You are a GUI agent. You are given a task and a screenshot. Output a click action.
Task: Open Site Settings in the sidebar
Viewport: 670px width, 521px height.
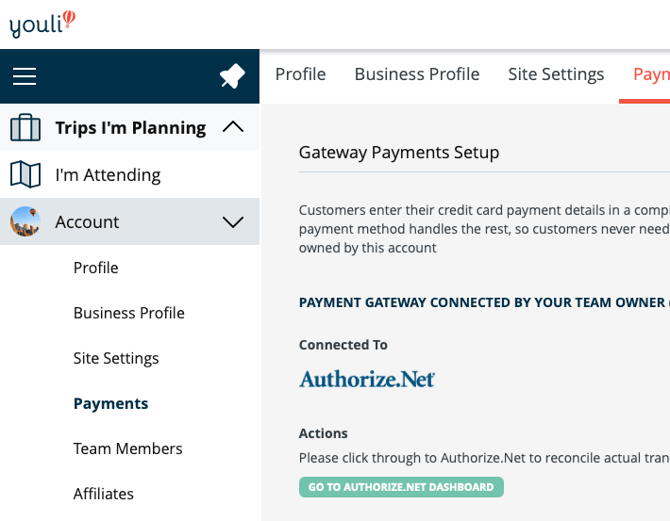[x=116, y=358]
